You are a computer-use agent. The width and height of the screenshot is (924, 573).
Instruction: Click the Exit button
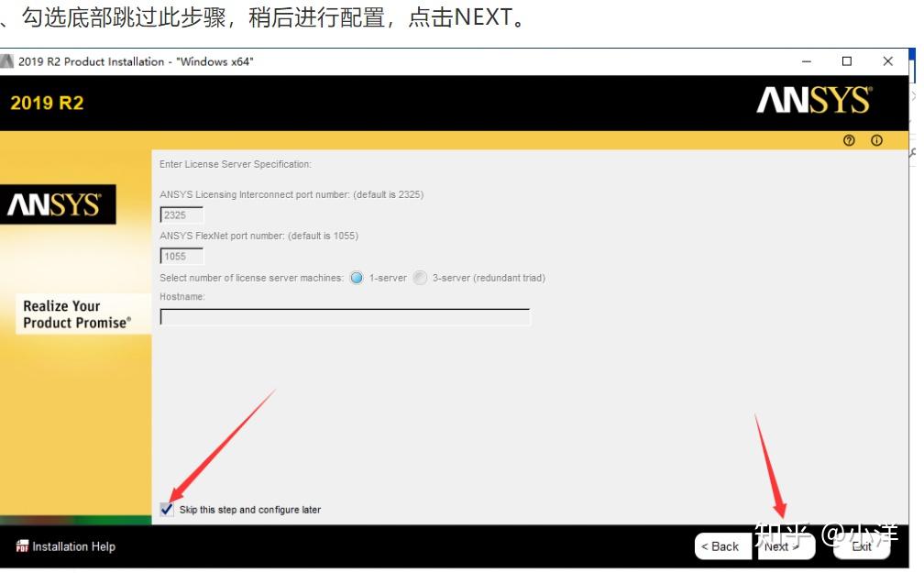tap(862, 545)
